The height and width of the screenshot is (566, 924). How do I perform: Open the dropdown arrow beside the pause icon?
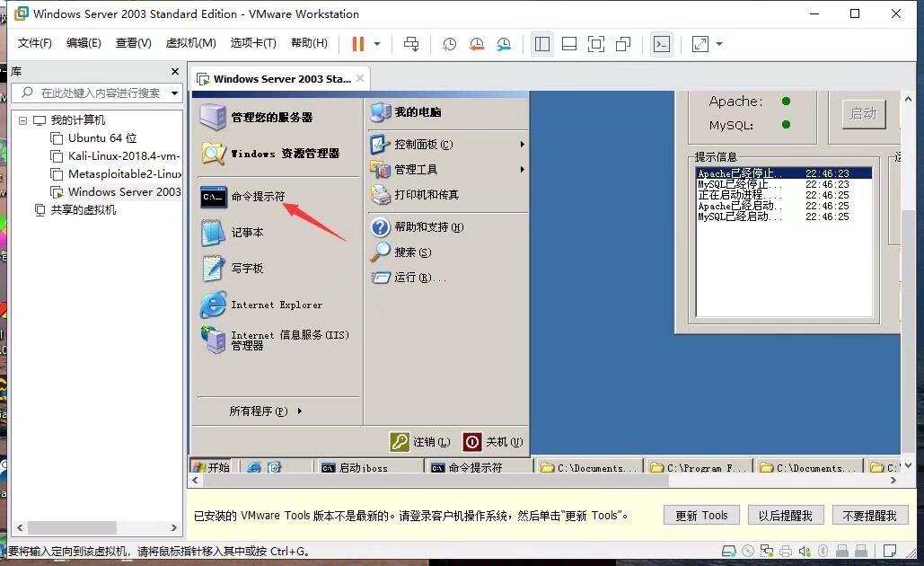point(377,44)
